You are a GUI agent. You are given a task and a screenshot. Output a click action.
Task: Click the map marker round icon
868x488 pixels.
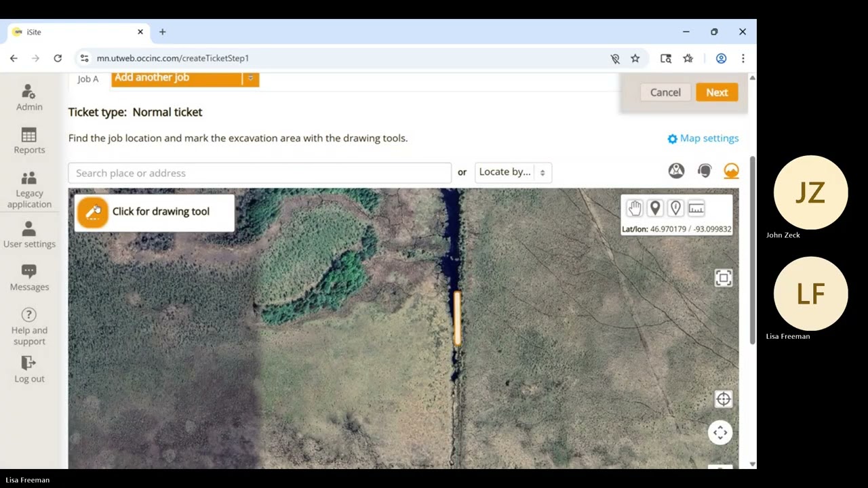[x=676, y=171]
